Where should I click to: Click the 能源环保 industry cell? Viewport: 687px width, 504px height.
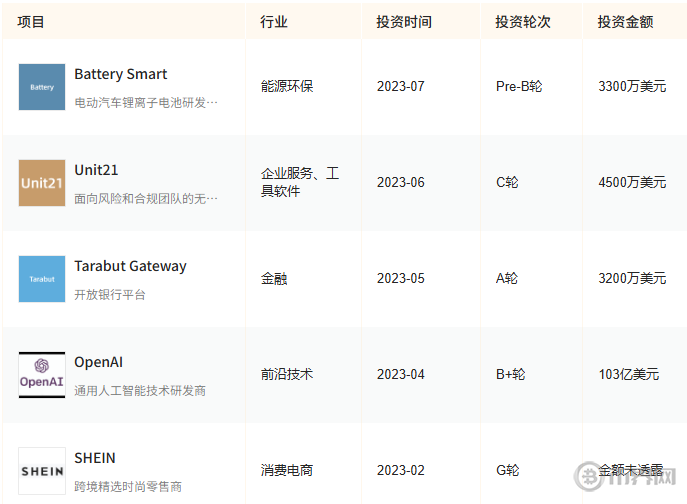point(287,86)
